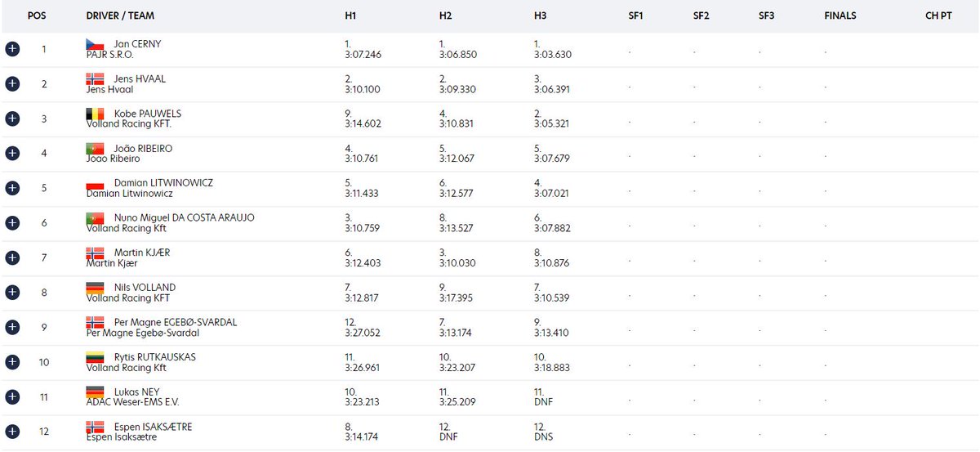Click H2 time 3:10.030

coord(457,263)
